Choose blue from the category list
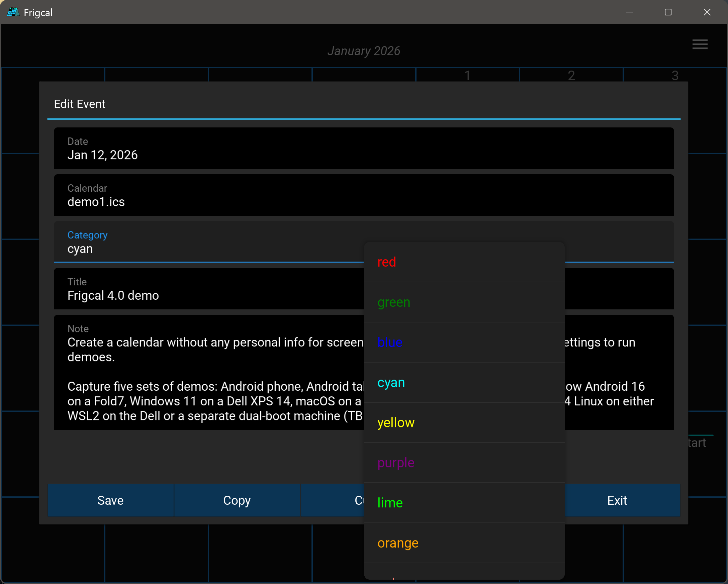This screenshot has height=584, width=728. [464, 342]
